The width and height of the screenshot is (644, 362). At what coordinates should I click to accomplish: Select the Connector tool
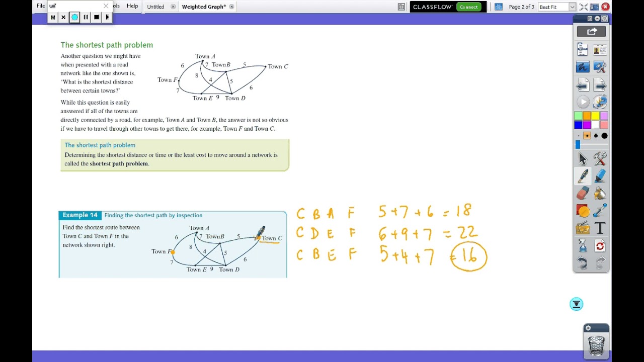[x=600, y=211]
